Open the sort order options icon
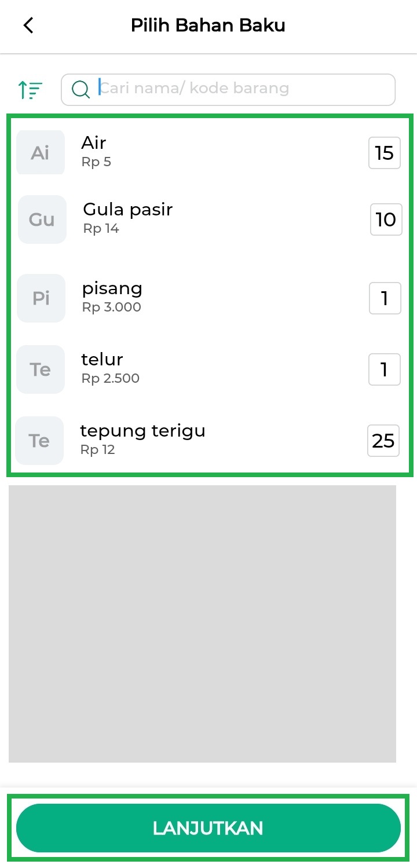 (30, 90)
